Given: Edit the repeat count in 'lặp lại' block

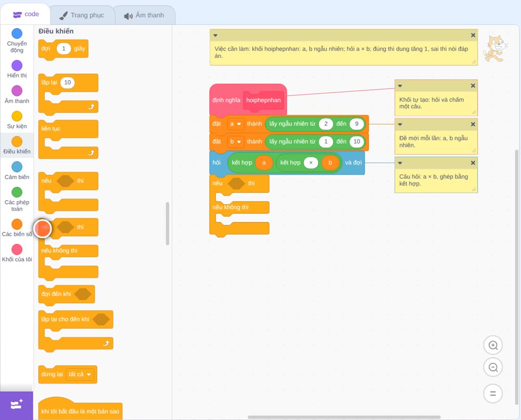Looking at the screenshot, I should tap(67, 82).
